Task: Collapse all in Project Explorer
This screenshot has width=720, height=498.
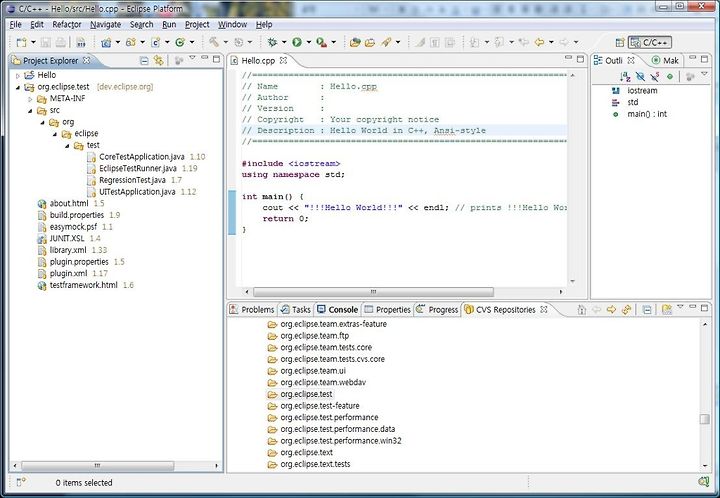Action: point(144,60)
